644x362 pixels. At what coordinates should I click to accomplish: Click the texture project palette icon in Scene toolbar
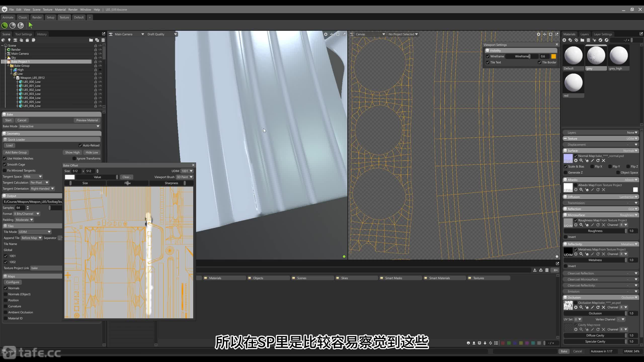click(x=33, y=40)
